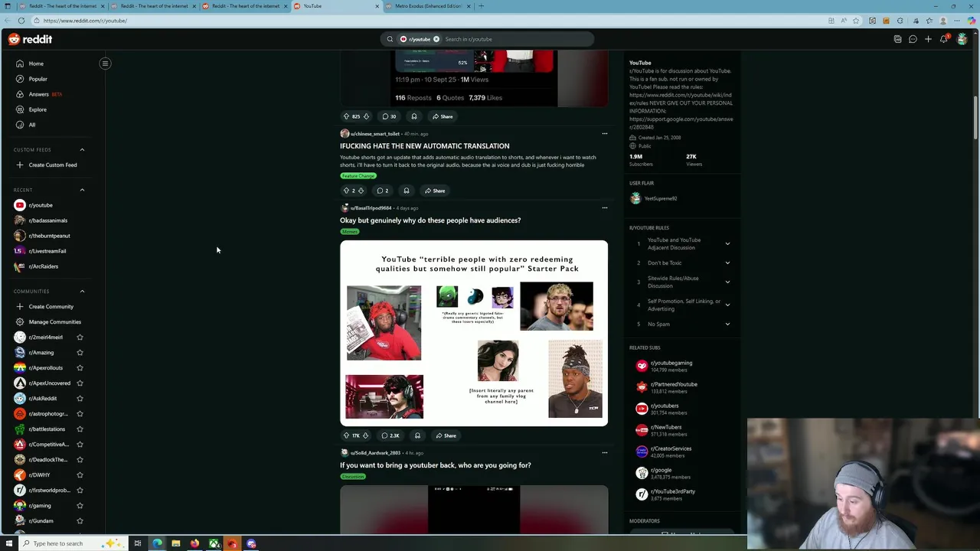This screenshot has height=551, width=980.
Task: Open options menu for u/Solid_Aardvark post
Action: (604, 452)
